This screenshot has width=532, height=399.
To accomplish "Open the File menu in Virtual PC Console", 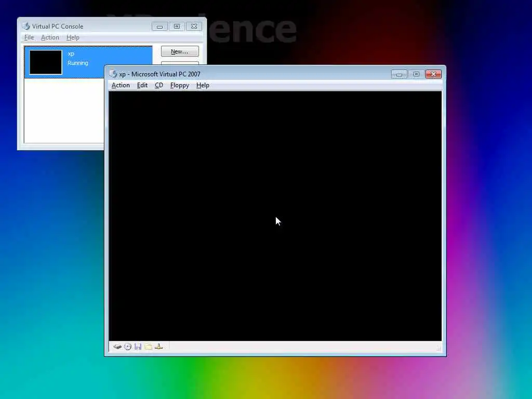I will click(29, 37).
